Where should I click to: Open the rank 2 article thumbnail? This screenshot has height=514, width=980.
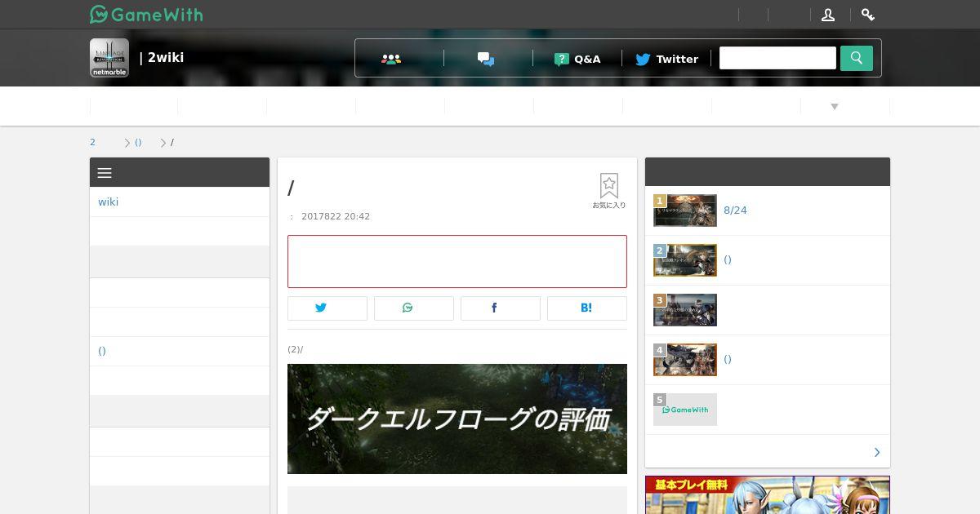point(685,260)
